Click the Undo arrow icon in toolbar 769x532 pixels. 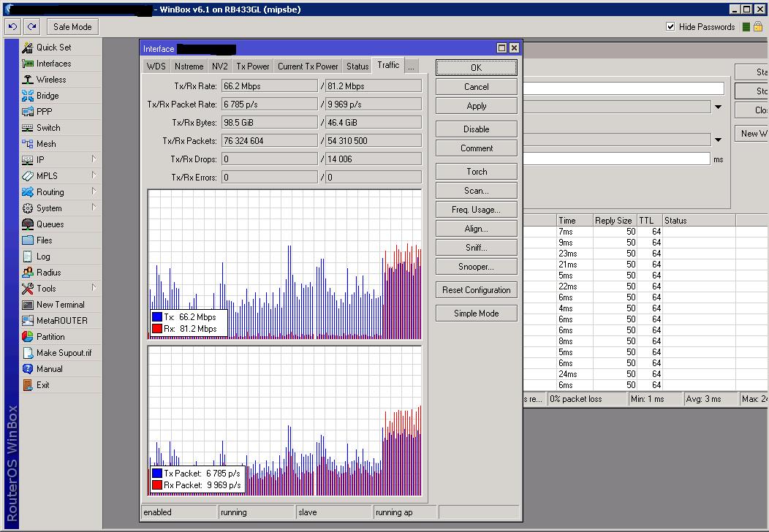(x=12, y=27)
